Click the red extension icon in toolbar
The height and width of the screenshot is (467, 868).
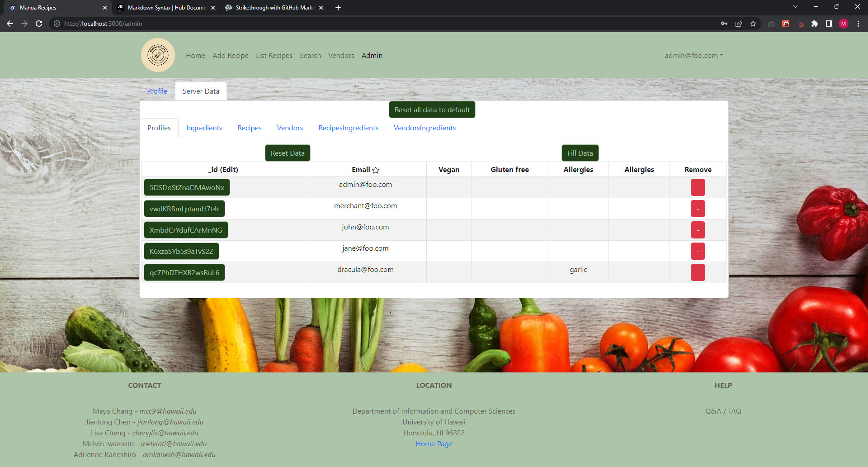tap(786, 24)
